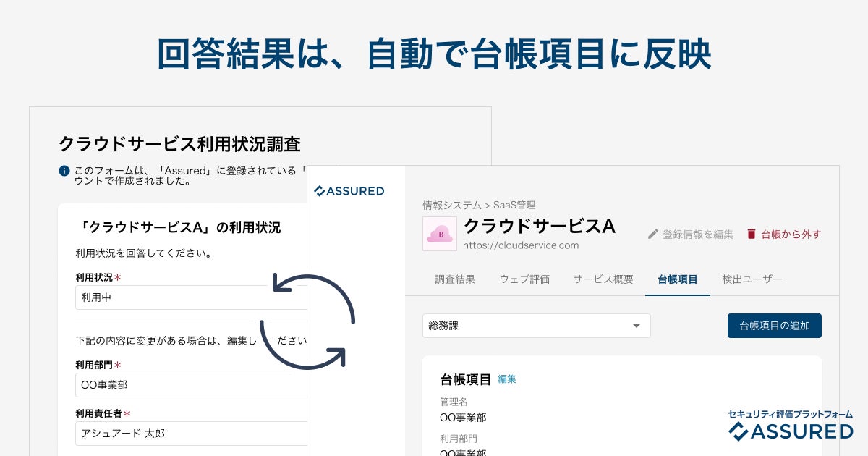Click the 台帳項目の追加 button
This screenshot has height=456, width=868.
tap(775, 326)
